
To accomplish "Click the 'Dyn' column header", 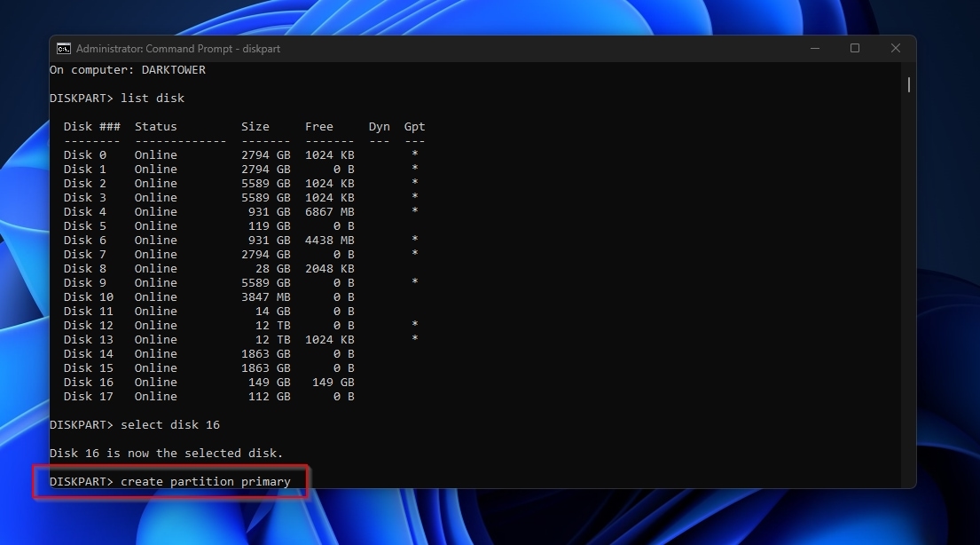I will (x=380, y=126).
